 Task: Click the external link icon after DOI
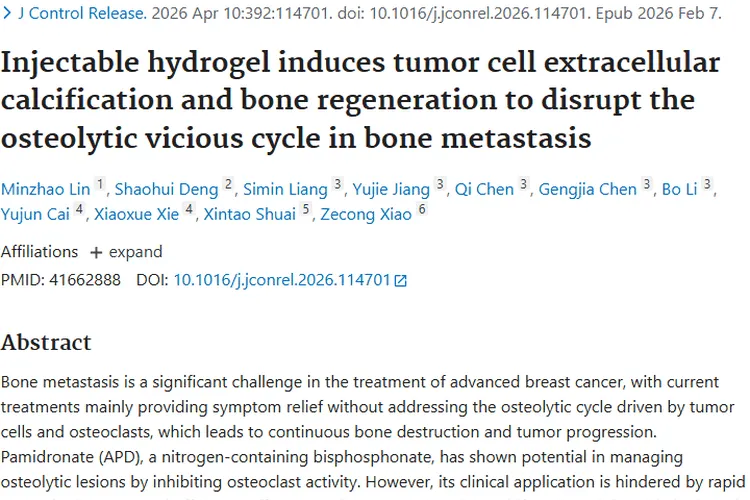point(401,281)
